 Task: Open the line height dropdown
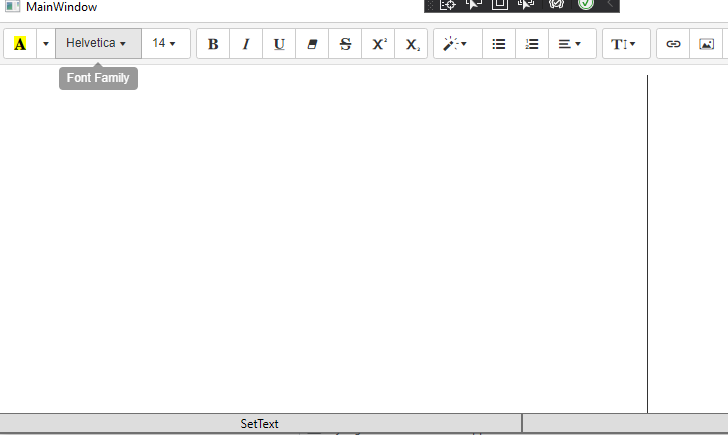click(x=626, y=44)
